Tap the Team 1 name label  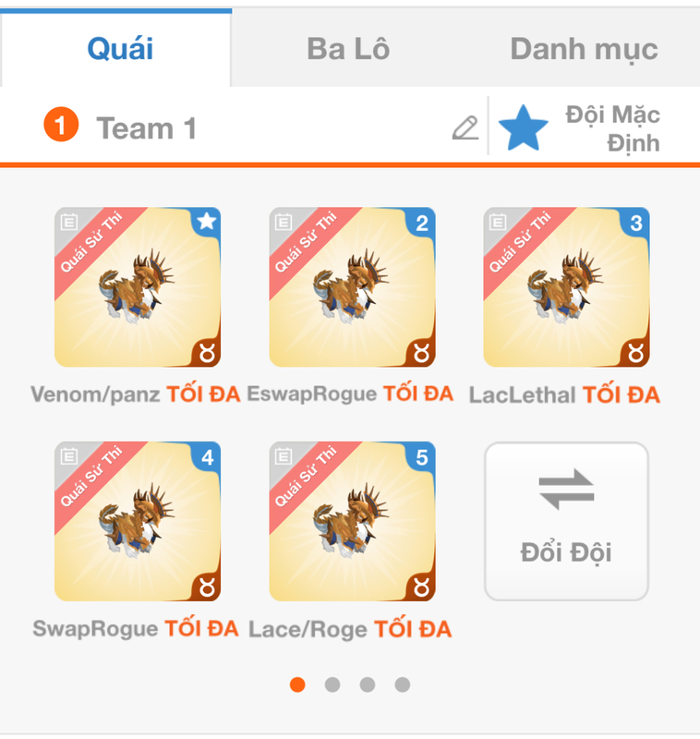tap(146, 128)
